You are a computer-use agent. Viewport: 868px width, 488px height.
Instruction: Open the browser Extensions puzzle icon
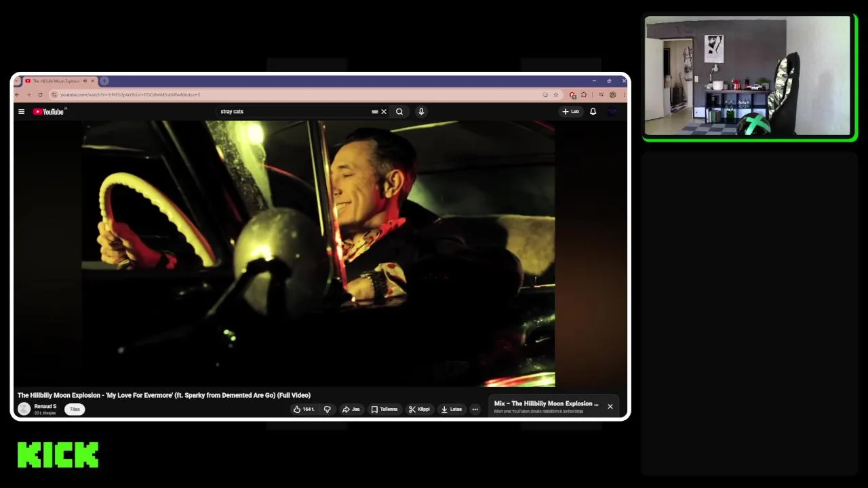584,95
